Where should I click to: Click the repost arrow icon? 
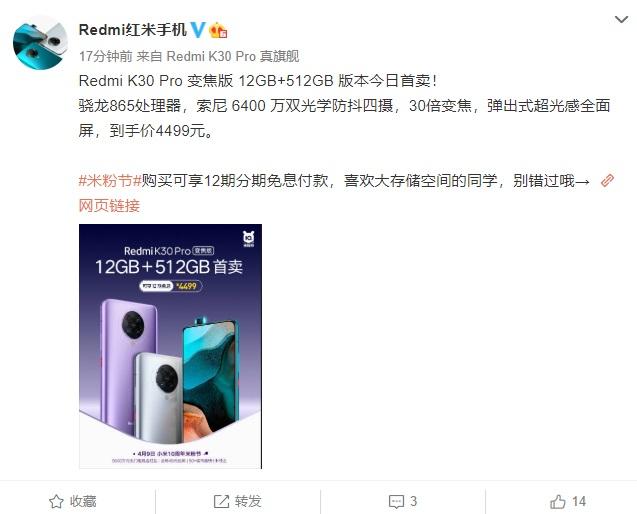221,501
